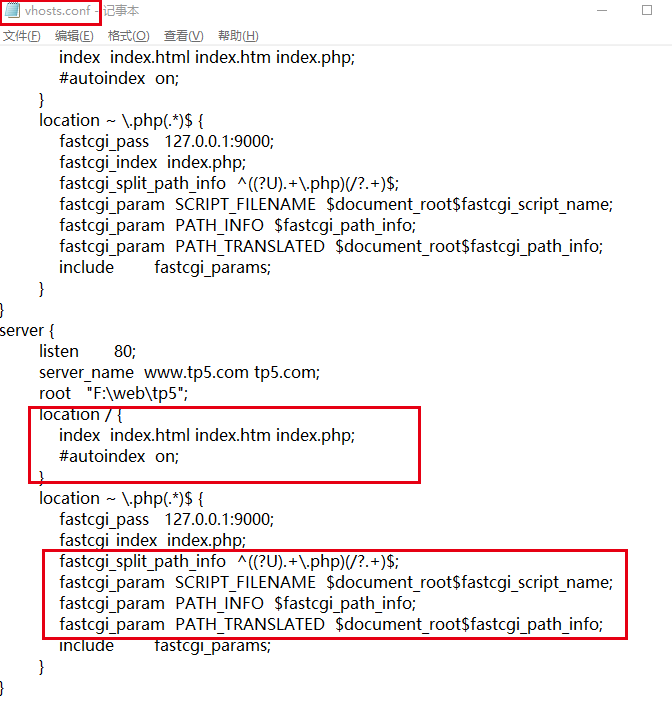Click the second '#autoindex on;' line
This screenshot has width=672, height=704.
coord(119,457)
